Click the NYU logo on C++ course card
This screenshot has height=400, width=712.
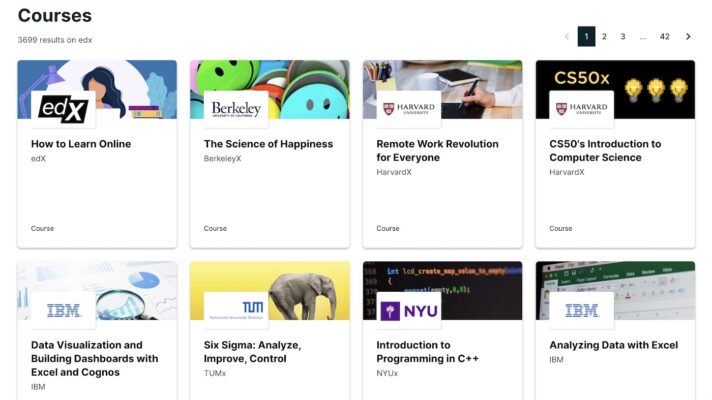coord(408,311)
